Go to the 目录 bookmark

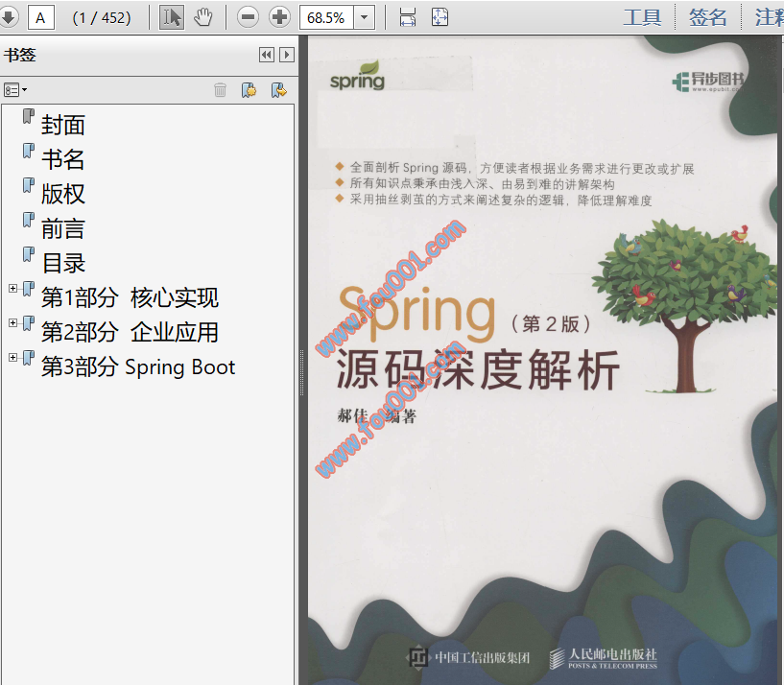[x=63, y=263]
